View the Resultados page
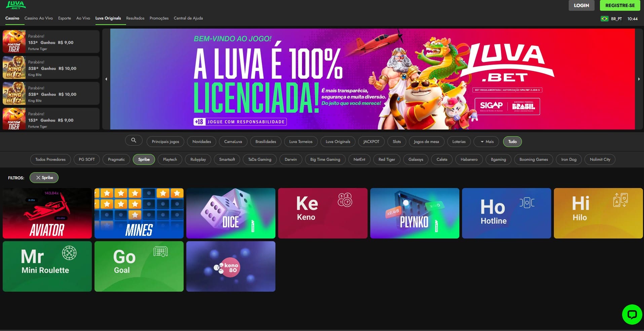Image resolution: width=644 pixels, height=331 pixels. coord(135,18)
